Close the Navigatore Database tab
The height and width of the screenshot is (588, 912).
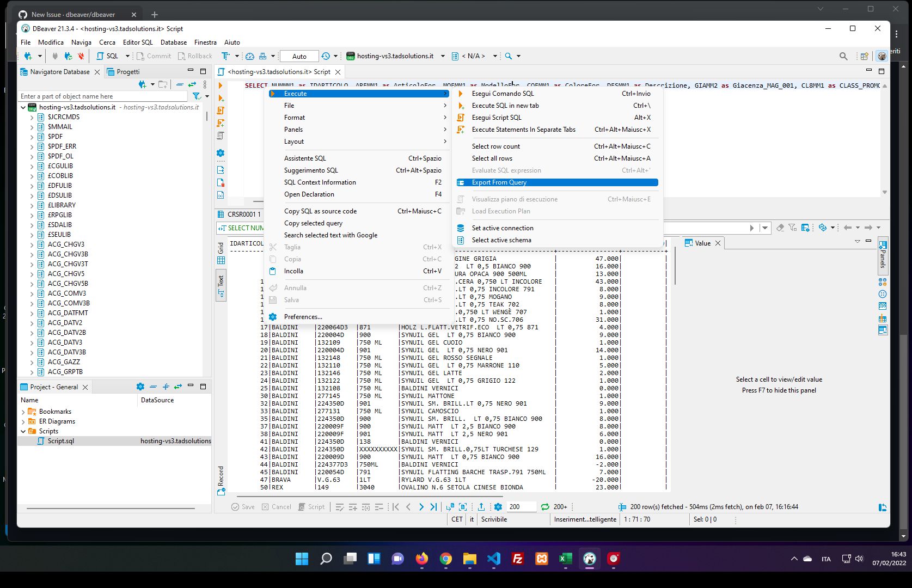click(x=97, y=72)
